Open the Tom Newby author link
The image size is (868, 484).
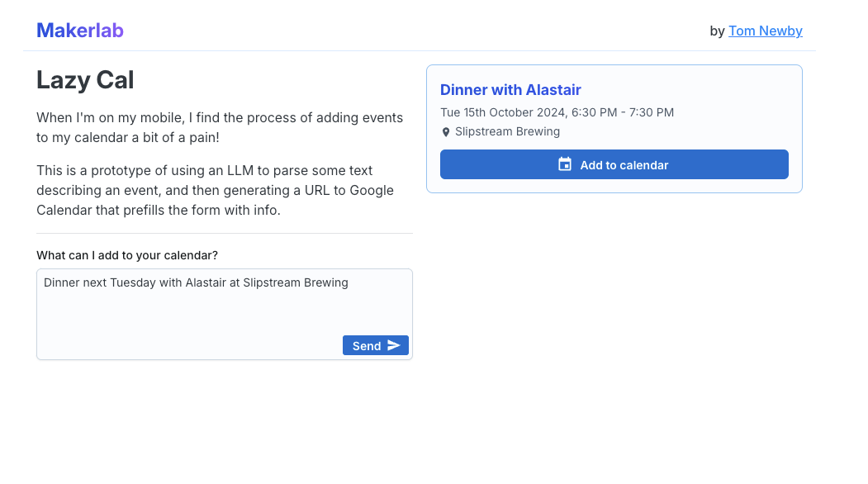765,31
